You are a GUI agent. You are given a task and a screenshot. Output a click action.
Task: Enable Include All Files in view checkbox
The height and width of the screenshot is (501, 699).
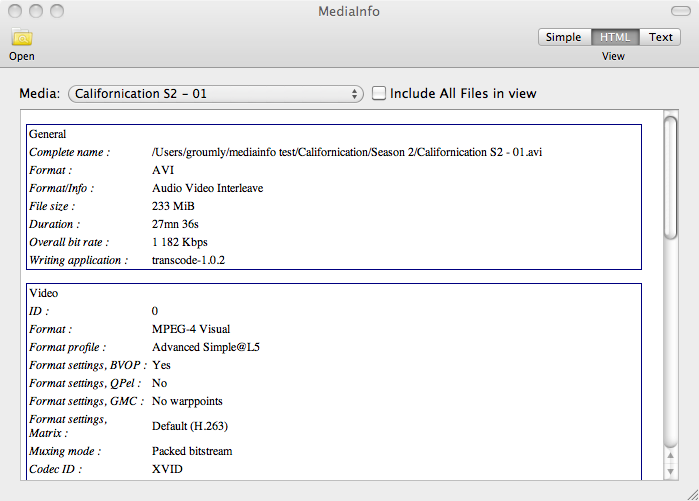tap(379, 93)
